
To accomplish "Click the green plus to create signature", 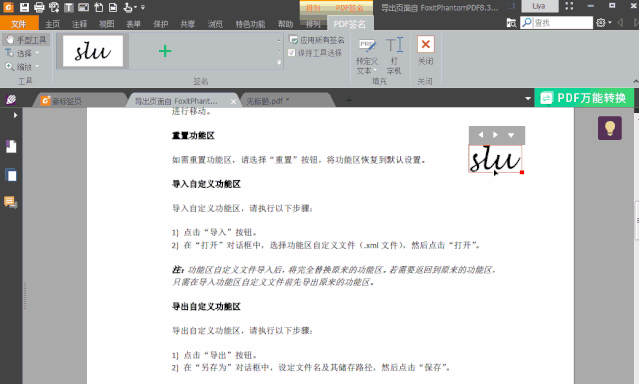I will pos(165,51).
